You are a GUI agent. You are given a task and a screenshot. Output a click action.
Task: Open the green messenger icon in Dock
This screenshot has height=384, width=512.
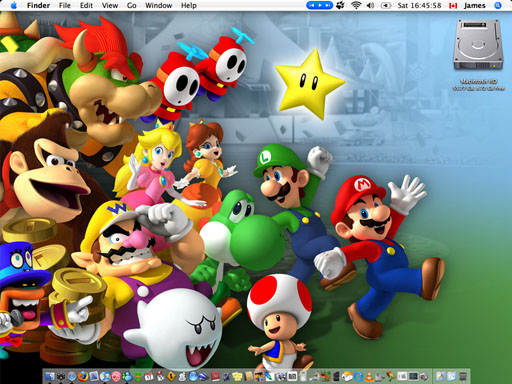138,376
